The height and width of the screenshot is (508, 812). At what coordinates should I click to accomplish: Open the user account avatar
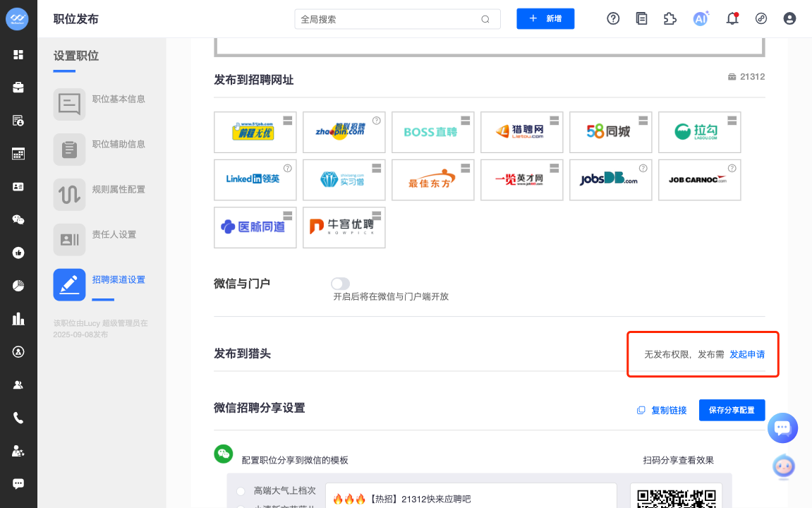(789, 18)
